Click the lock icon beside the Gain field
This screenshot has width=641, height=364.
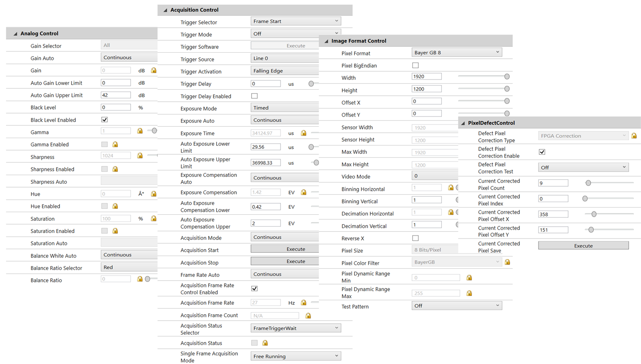click(154, 70)
